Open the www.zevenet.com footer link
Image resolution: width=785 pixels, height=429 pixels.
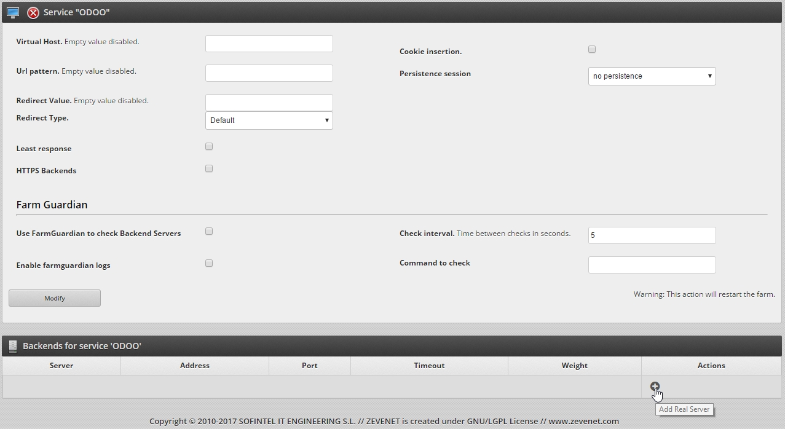[x=583, y=421]
